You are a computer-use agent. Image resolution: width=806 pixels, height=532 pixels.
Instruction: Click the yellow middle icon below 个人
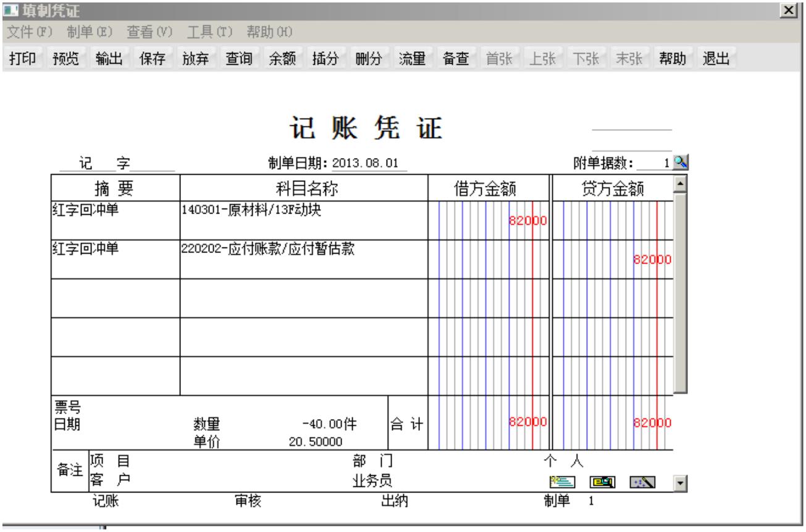[602, 481]
